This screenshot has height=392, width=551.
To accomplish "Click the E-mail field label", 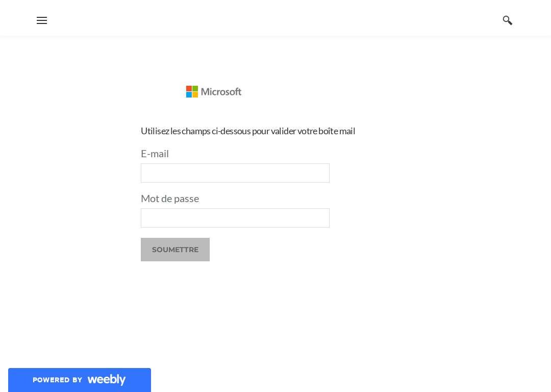I will 155,154.
